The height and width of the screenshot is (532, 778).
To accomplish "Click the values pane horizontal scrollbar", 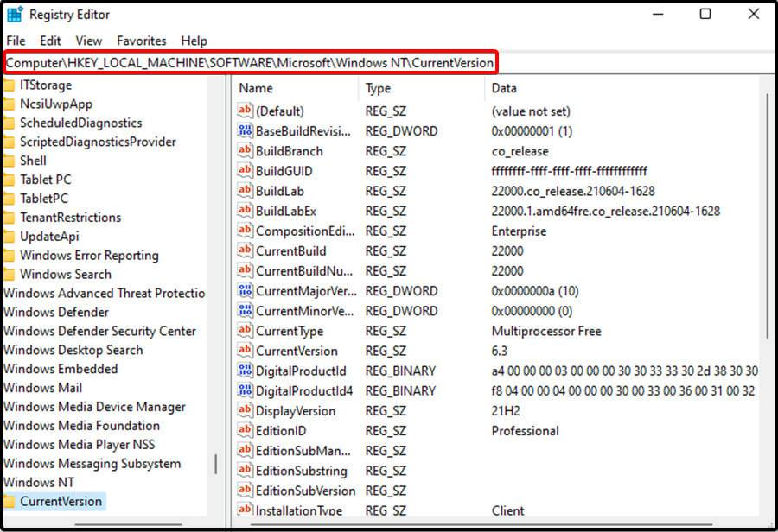I will coord(481,523).
